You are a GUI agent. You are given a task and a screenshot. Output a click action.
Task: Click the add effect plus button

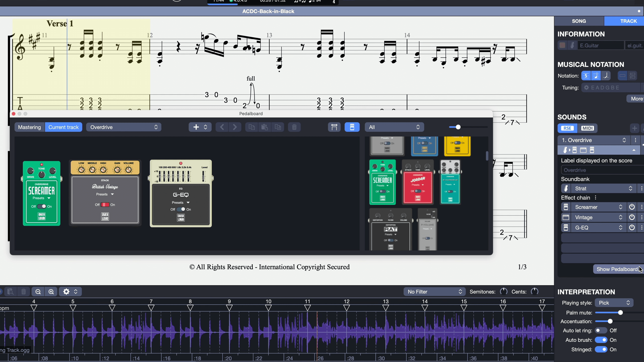click(196, 127)
